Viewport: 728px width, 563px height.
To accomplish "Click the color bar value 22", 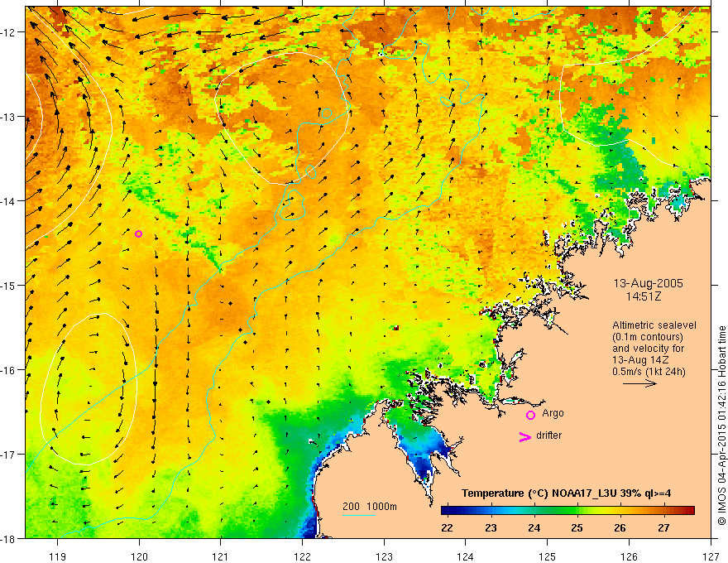I will [447, 527].
